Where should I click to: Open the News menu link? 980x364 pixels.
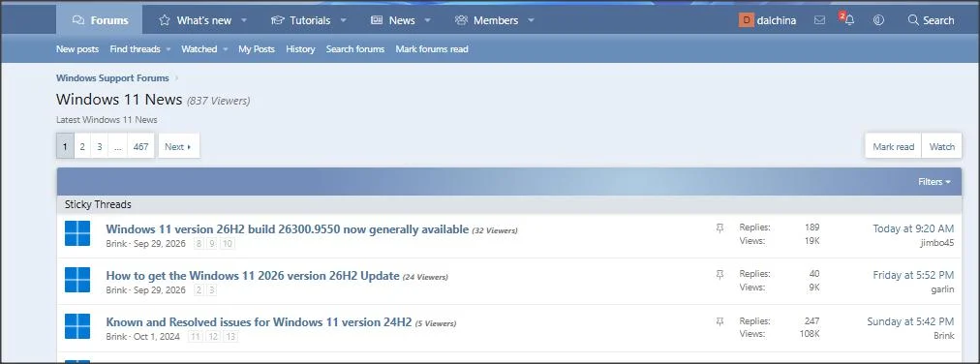point(392,20)
